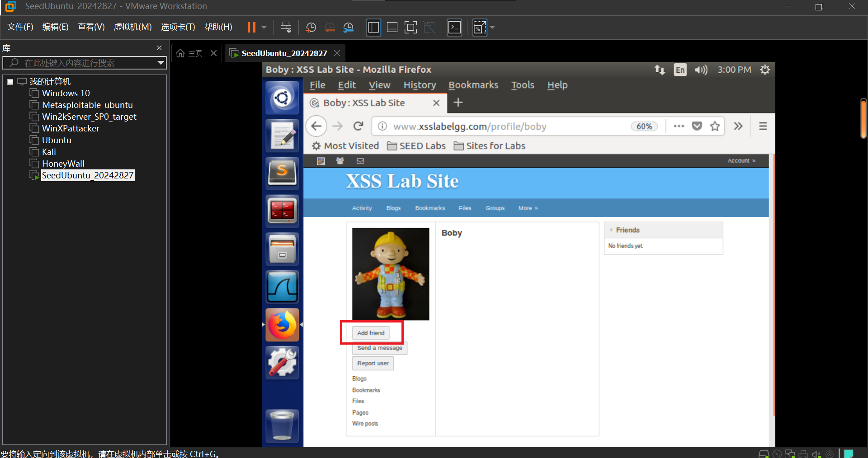868x458 pixels.
Task: Expand the stretch display dropdown arrow
Action: point(492,28)
